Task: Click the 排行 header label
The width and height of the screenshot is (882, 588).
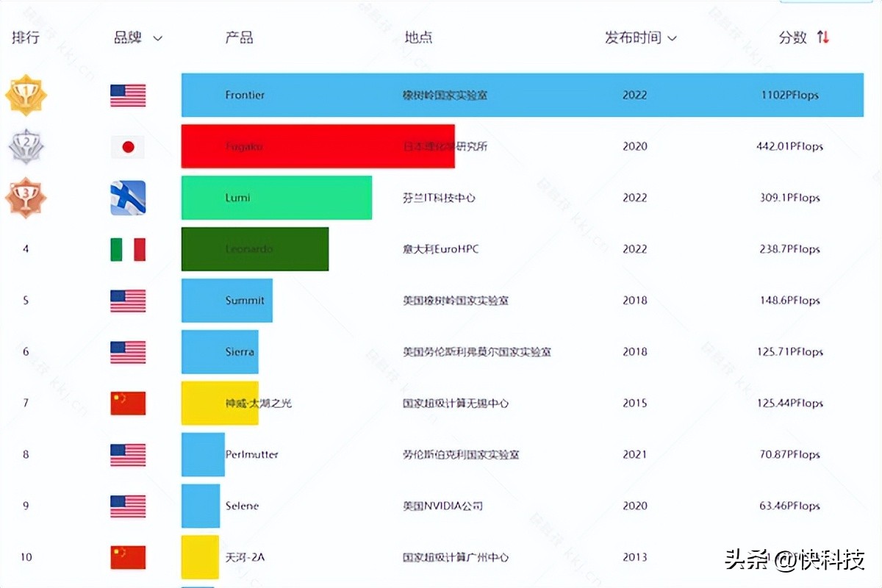Action: point(26,37)
